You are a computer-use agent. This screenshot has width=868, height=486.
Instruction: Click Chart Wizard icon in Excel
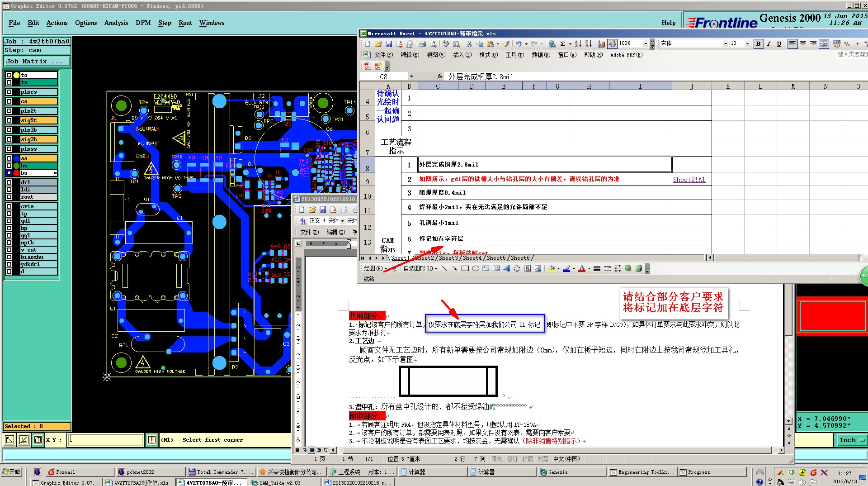point(601,44)
